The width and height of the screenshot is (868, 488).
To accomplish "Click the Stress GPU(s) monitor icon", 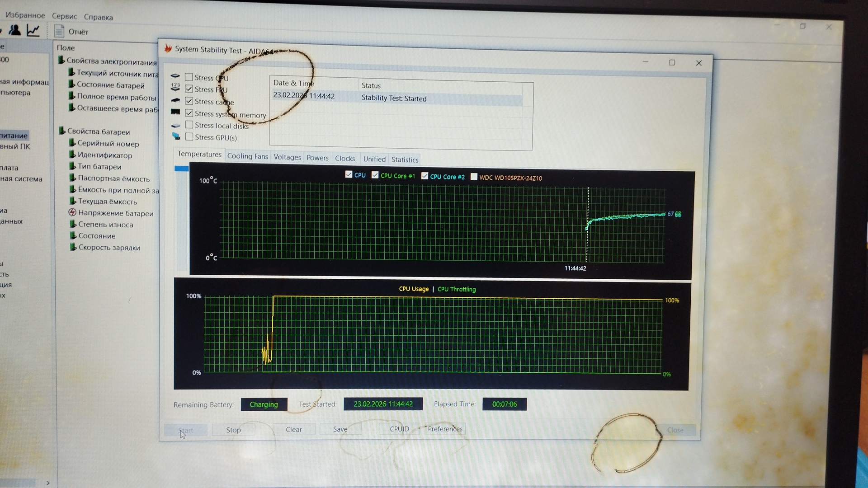I will point(176,136).
